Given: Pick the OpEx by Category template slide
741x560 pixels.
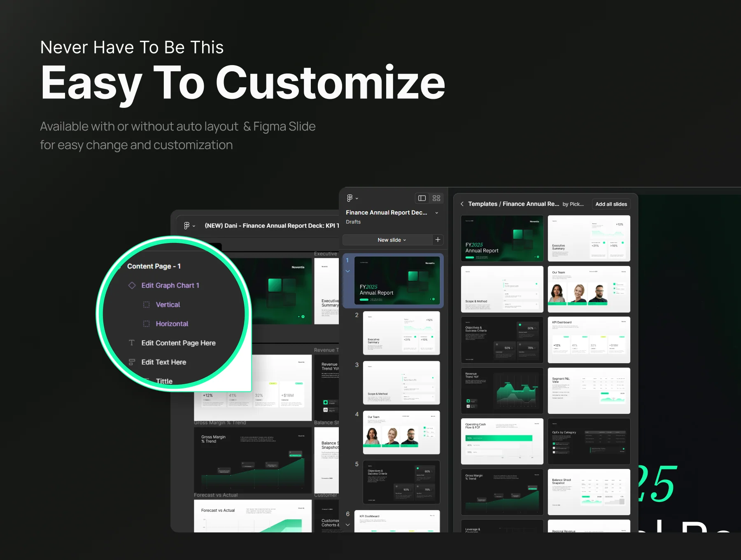Looking at the screenshot, I should [589, 441].
